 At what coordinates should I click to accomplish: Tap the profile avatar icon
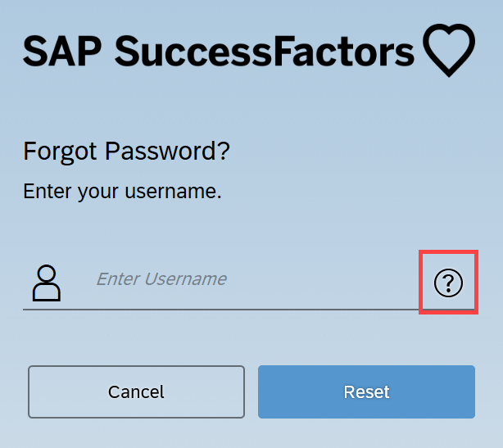(47, 283)
